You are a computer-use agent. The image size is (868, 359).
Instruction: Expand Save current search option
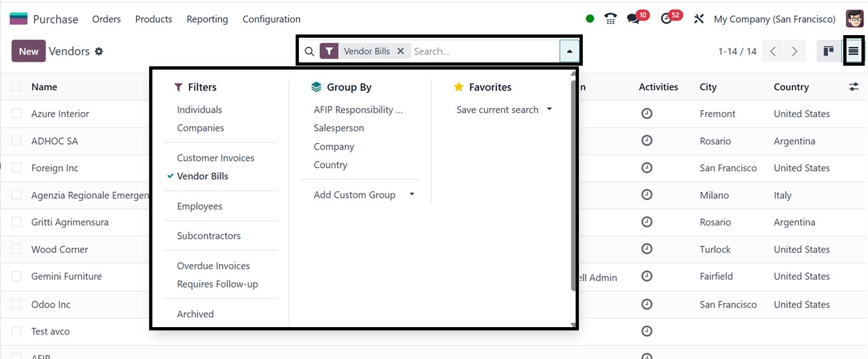(549, 109)
